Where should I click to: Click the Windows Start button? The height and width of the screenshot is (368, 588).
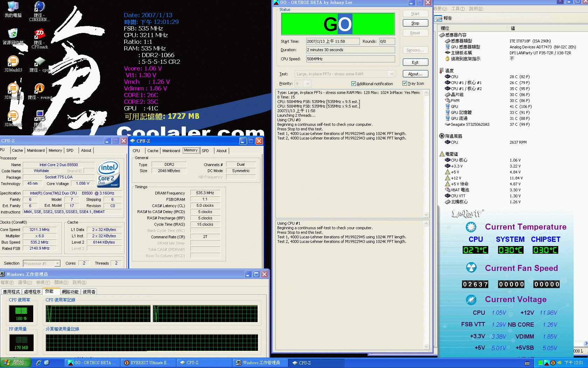pyautogui.click(x=16, y=363)
